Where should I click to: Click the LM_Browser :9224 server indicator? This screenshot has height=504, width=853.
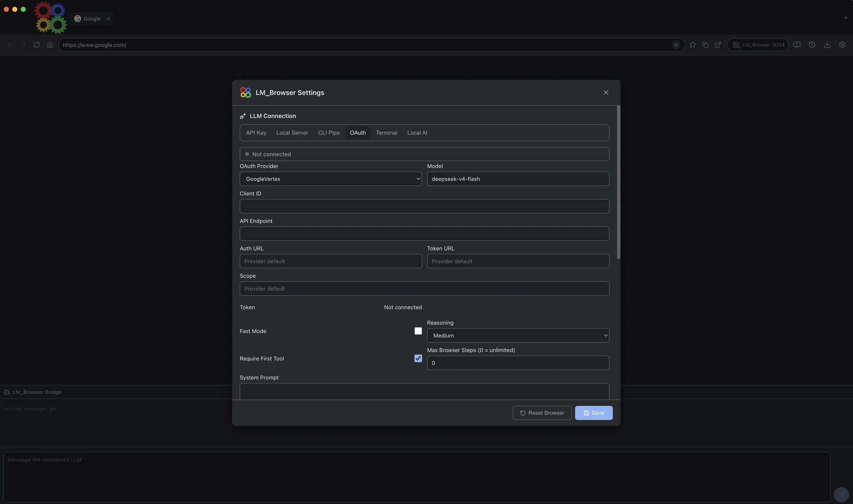tap(758, 45)
